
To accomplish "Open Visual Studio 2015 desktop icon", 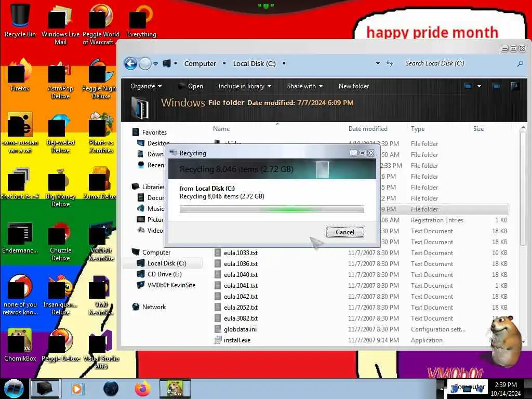I will (x=101, y=350).
